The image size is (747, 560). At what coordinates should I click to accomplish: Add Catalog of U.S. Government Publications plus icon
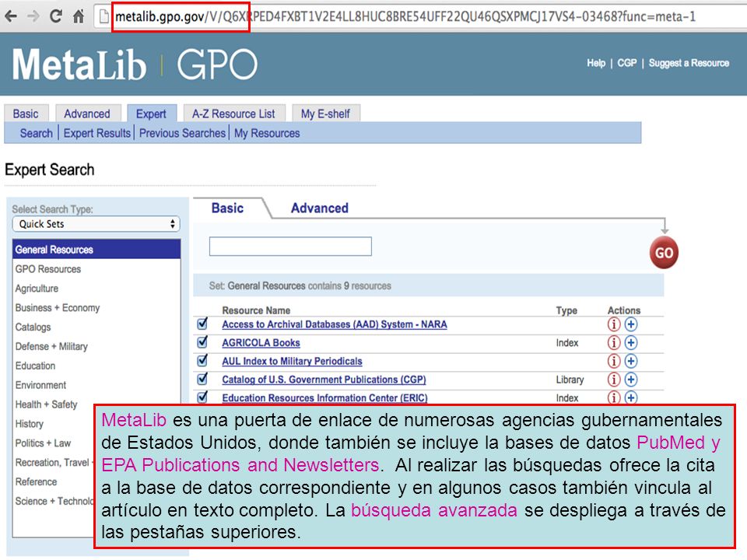point(631,380)
